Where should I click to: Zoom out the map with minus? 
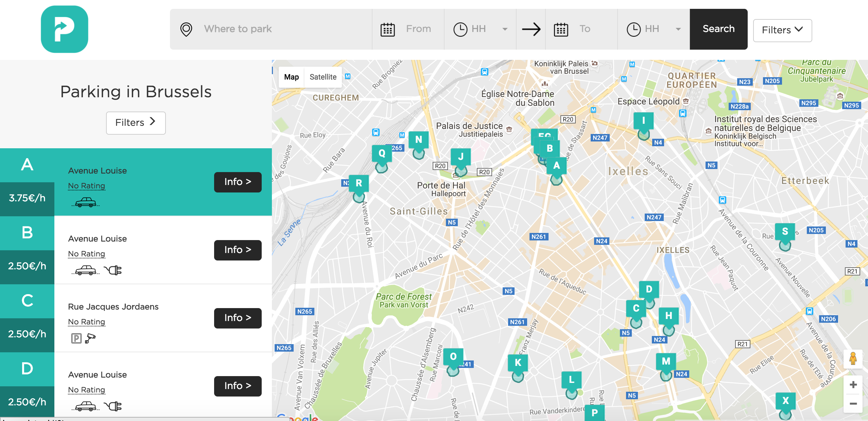853,404
